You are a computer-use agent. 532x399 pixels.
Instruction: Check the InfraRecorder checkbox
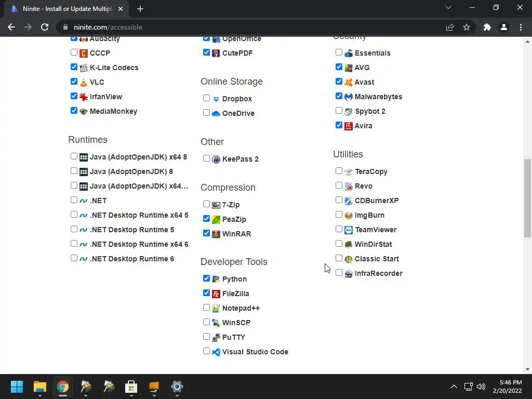click(339, 273)
